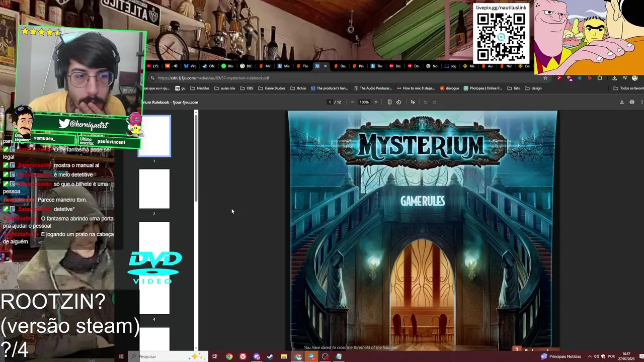Expand all bookmarks folder at the right
Screen dimensions: 644x362
(x=628, y=88)
